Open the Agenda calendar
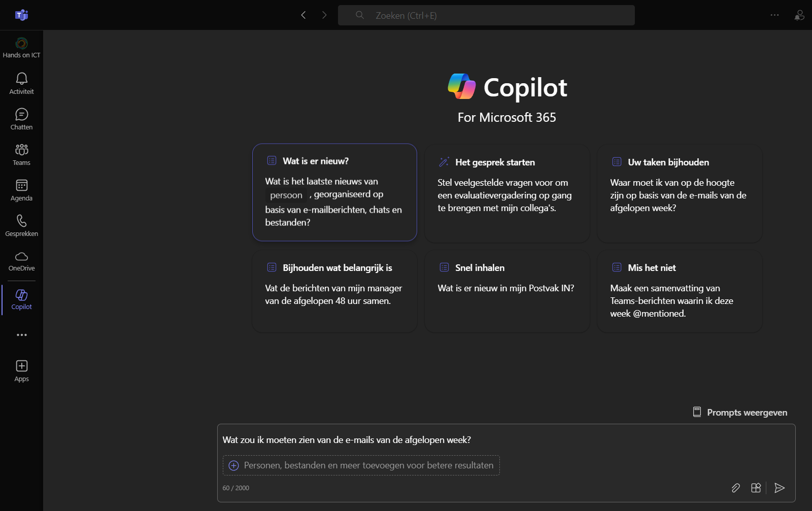 [x=21, y=190]
